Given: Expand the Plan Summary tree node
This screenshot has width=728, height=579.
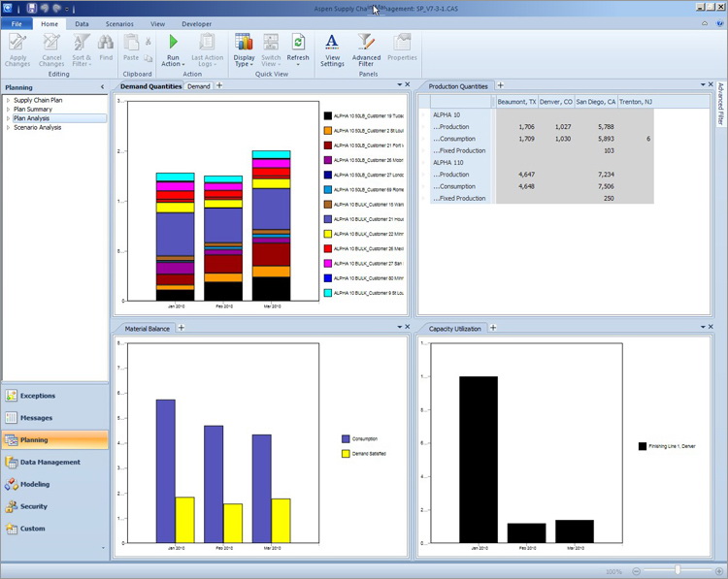Looking at the screenshot, I should point(8,109).
